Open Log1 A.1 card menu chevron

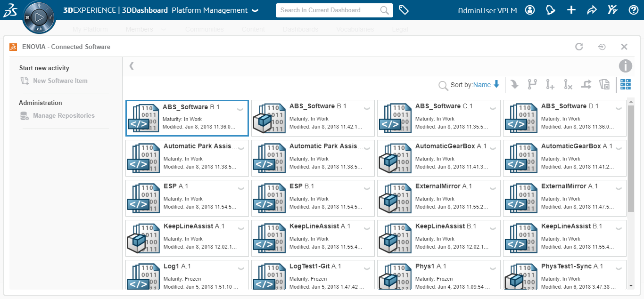(x=241, y=269)
